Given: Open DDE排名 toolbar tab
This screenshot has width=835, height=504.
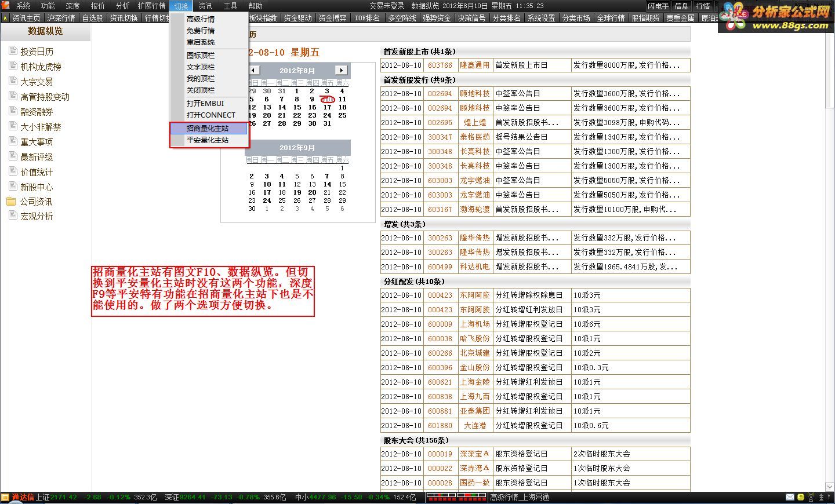Looking at the screenshot, I should pos(368,18).
